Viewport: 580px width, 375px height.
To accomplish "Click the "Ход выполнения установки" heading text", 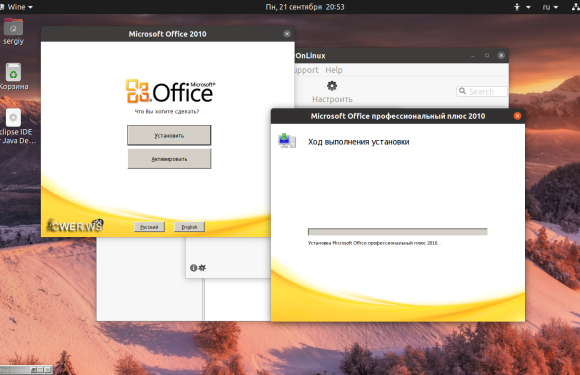I will [x=358, y=142].
